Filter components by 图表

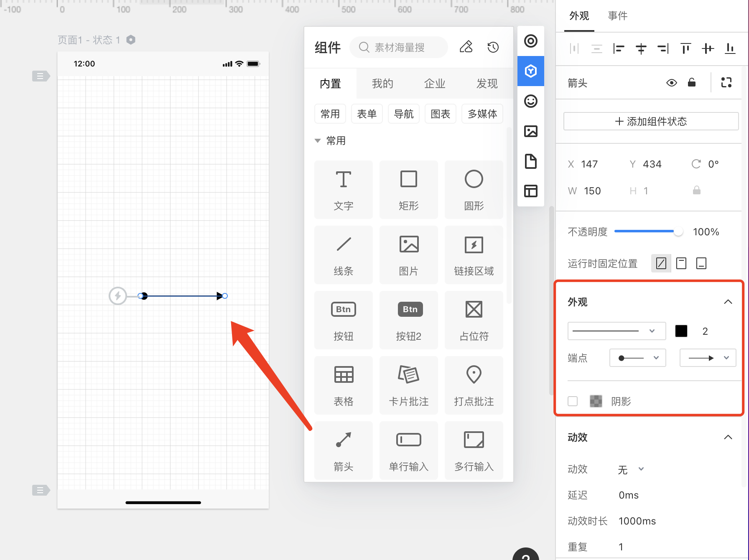point(441,114)
